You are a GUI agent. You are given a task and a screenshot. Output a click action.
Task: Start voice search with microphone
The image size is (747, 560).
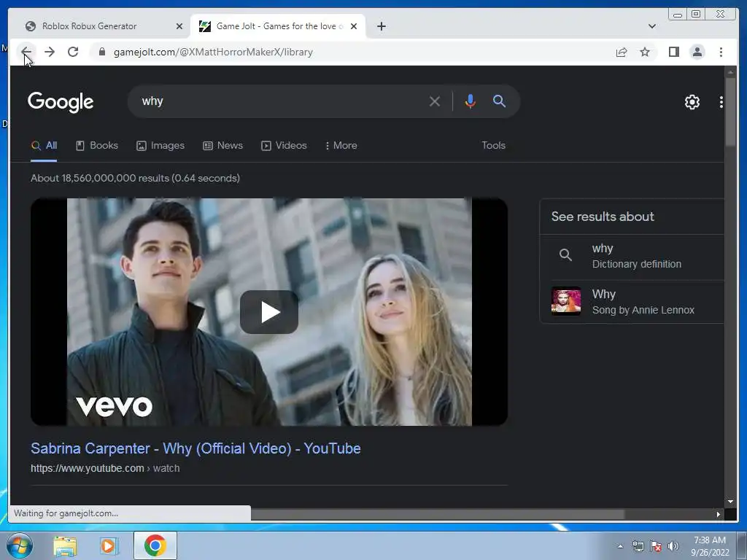click(471, 101)
